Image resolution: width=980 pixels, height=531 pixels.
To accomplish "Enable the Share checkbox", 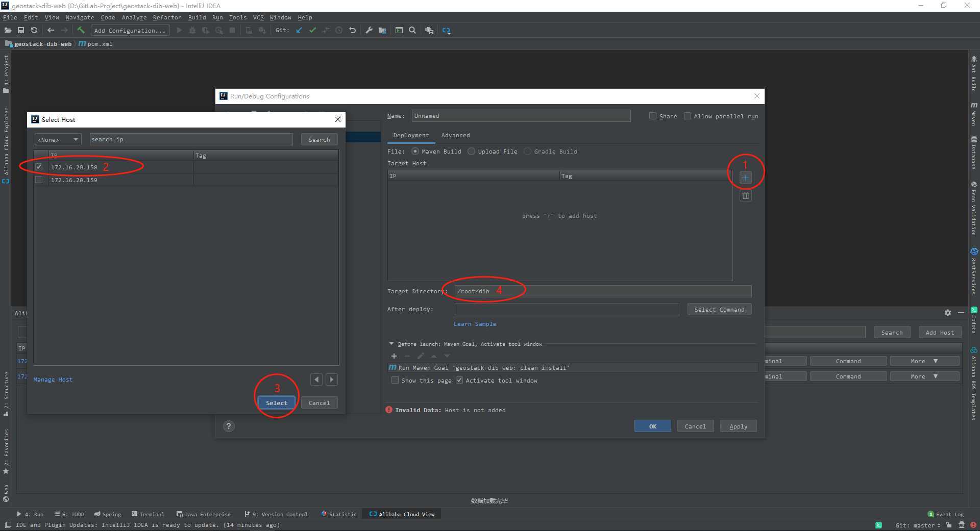I will tap(652, 116).
